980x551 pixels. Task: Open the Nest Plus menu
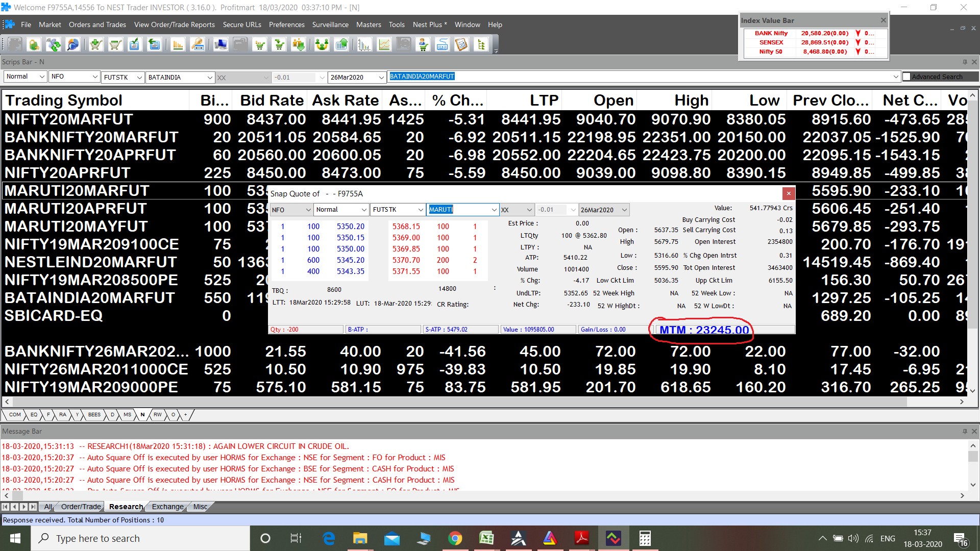click(430, 24)
